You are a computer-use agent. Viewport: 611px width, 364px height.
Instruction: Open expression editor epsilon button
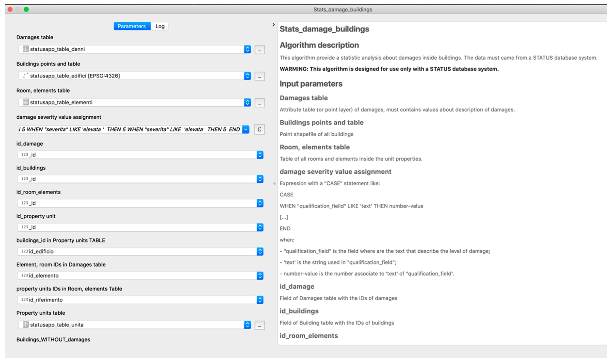coord(259,129)
